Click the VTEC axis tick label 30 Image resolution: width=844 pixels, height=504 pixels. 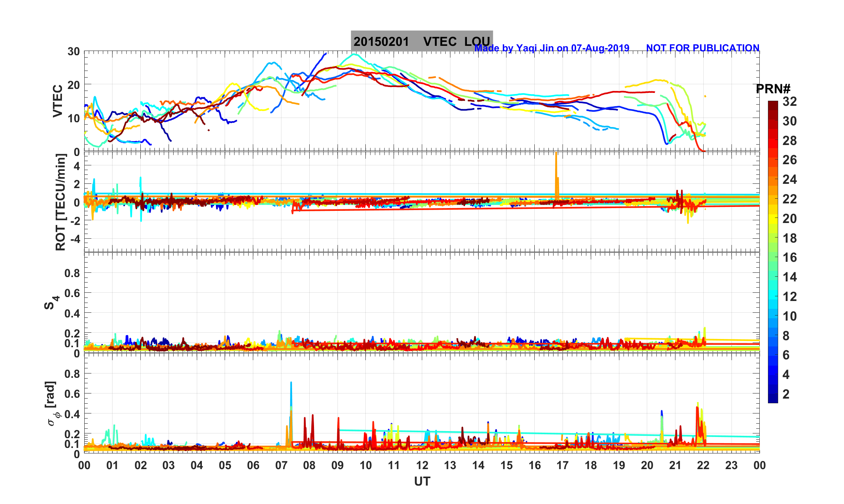coord(73,52)
